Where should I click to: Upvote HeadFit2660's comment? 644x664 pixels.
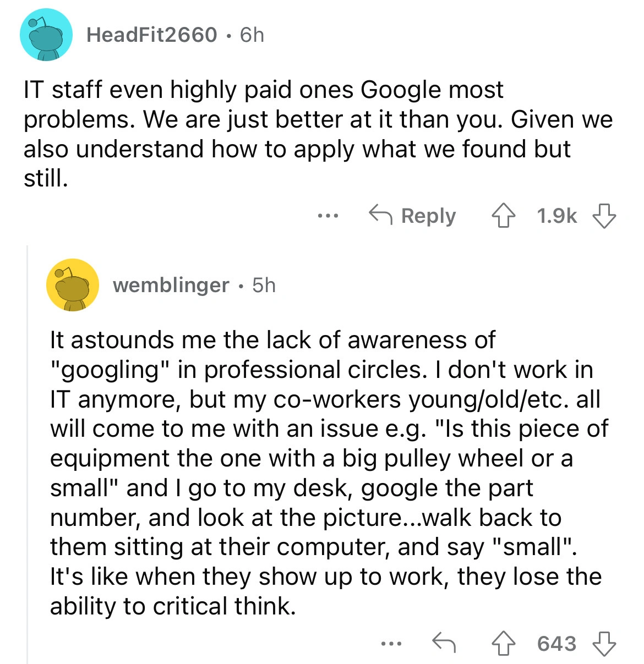[503, 216]
